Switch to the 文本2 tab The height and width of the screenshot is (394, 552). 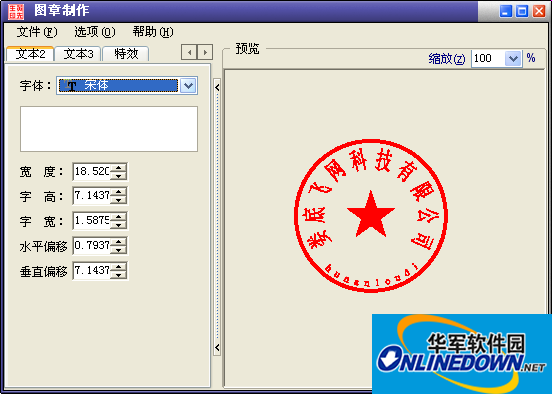pyautogui.click(x=30, y=54)
